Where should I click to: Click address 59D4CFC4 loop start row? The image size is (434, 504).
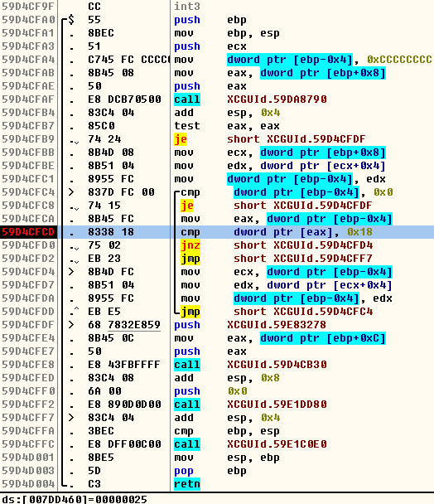[28, 192]
